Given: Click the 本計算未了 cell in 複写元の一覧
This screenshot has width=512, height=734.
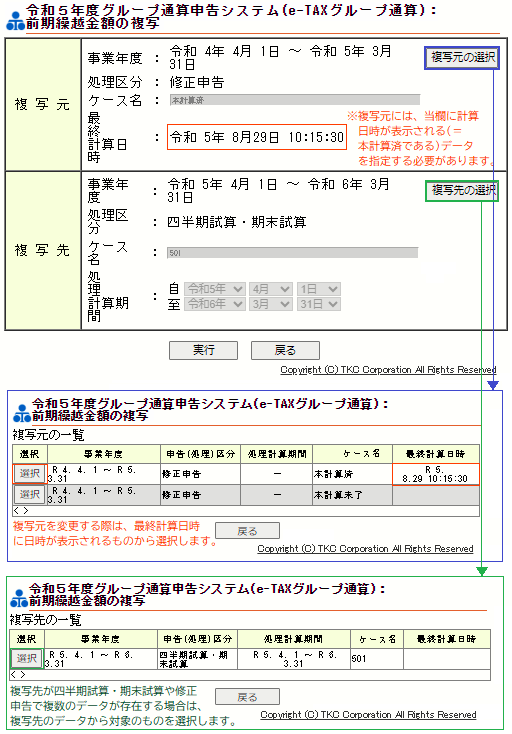Looking at the screenshot, I should pos(352,495).
